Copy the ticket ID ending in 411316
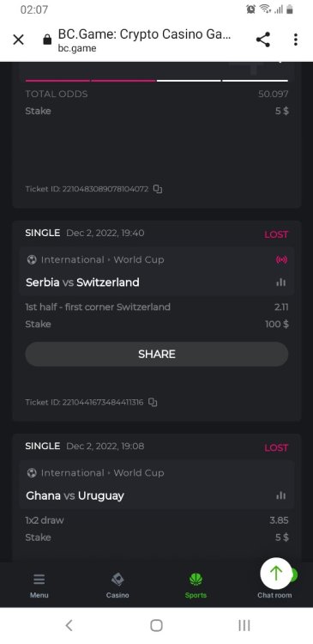 point(153,402)
